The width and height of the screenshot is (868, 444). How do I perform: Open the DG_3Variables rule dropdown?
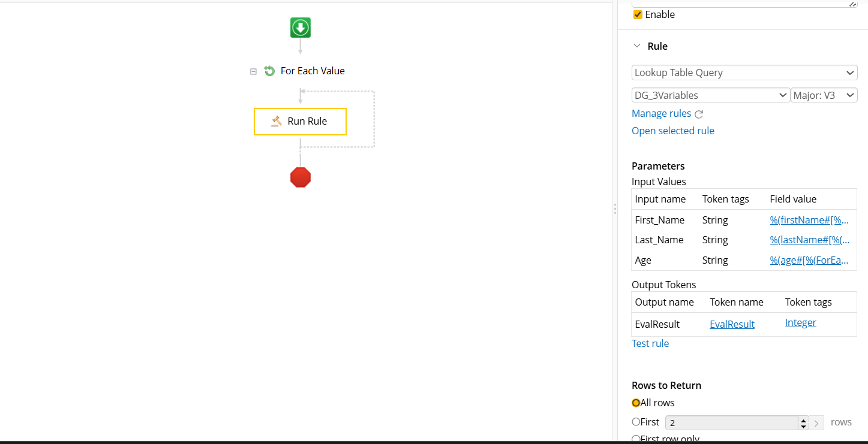point(710,95)
